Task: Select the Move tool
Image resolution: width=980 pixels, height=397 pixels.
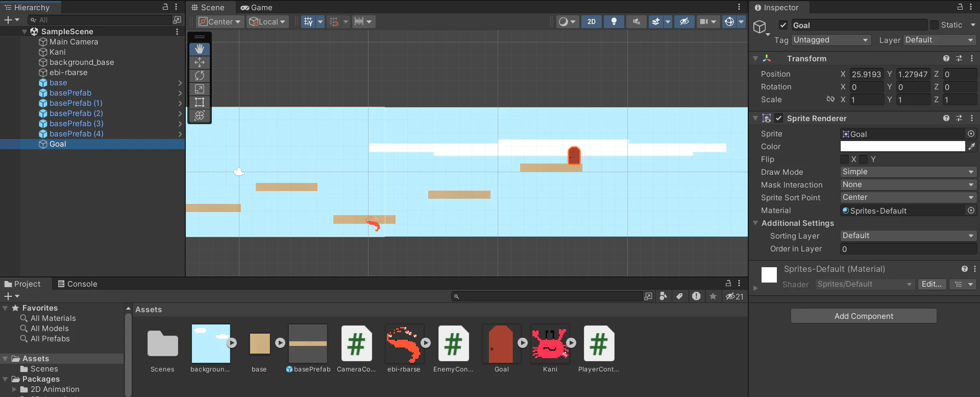Action: click(199, 62)
